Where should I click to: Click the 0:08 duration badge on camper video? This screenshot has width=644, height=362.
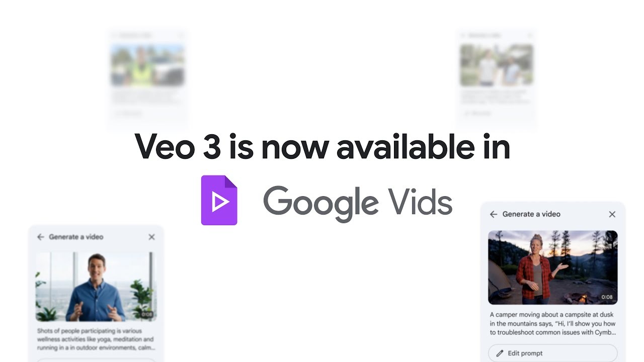[607, 297]
